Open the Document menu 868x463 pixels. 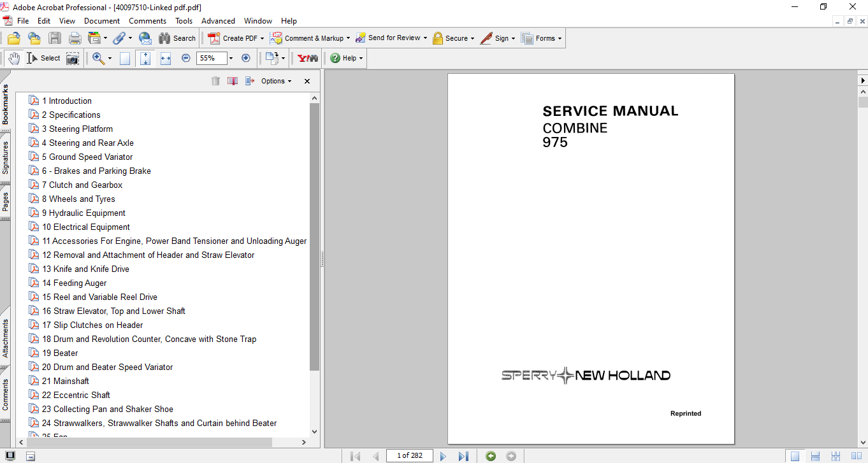102,21
